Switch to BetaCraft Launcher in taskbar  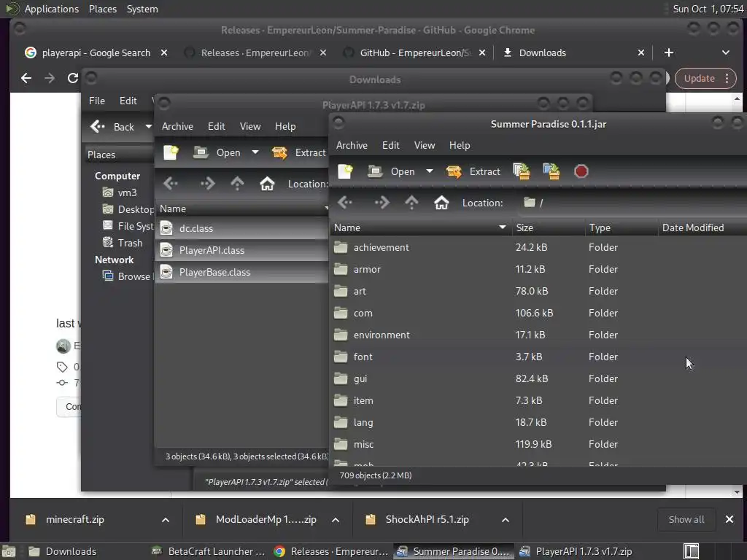click(x=208, y=551)
